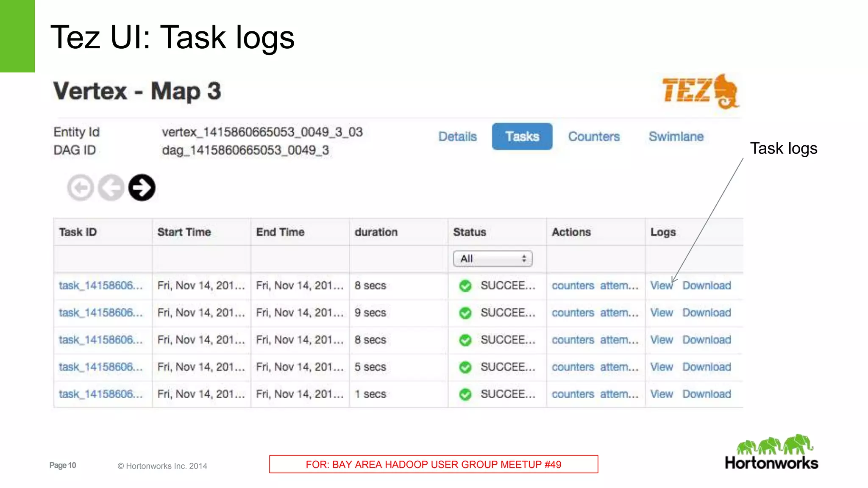Screen dimensions: 868x488
Task: View logs for the 1 secs task
Action: [662, 394]
